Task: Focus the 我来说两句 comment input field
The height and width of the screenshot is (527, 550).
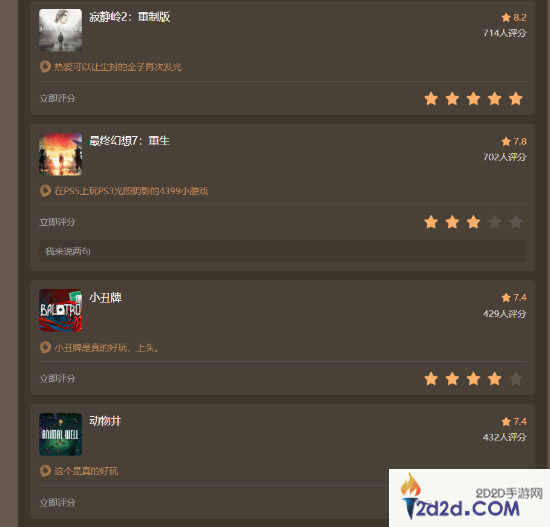Action: pos(282,251)
